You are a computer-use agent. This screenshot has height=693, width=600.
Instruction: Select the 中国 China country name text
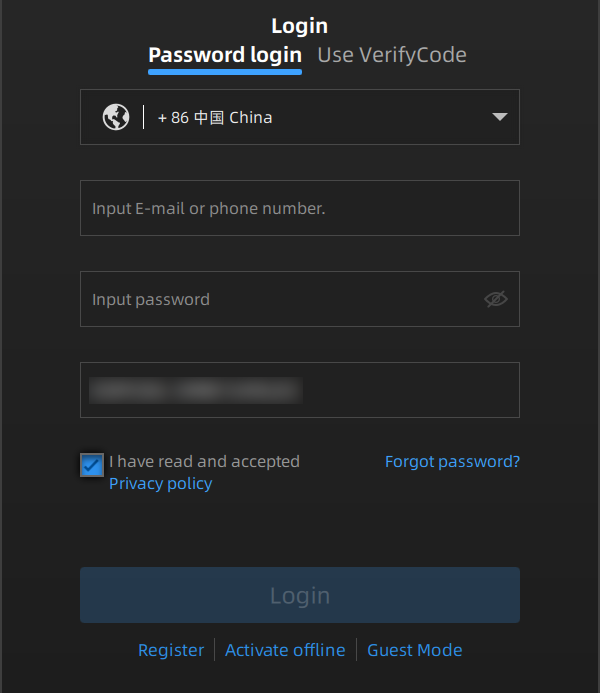click(233, 118)
